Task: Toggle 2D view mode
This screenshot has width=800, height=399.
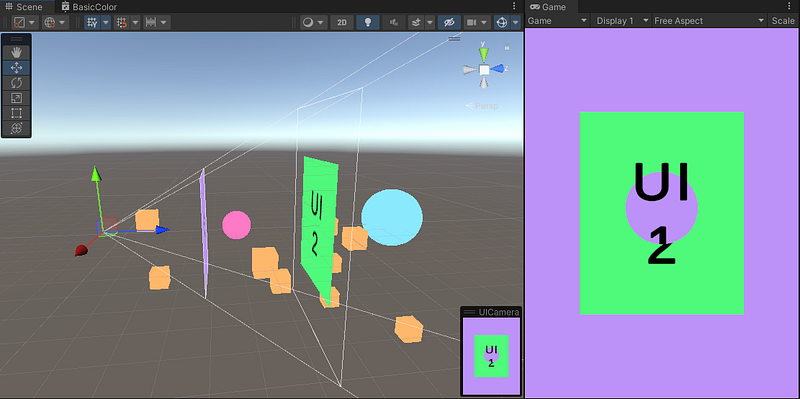Action: click(342, 22)
